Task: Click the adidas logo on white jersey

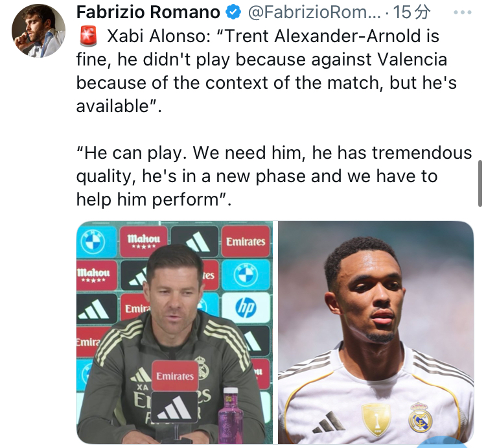Action: pos(329,423)
